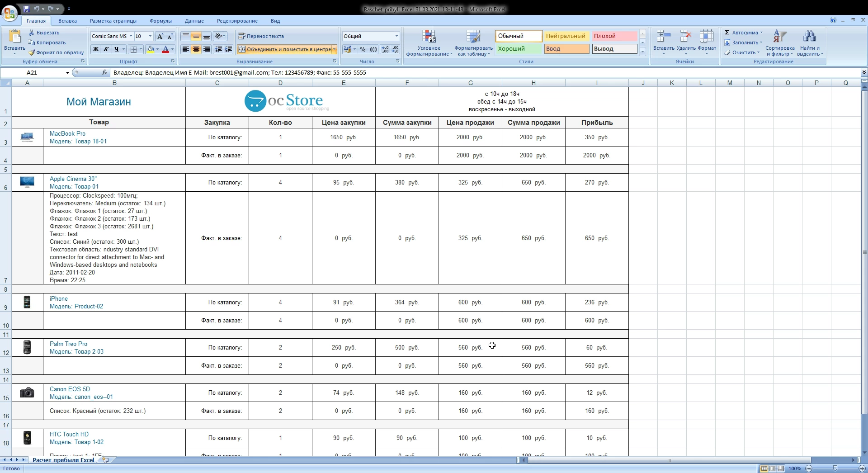Apply the accounting number format icon
The image size is (868, 473).
[348, 49]
